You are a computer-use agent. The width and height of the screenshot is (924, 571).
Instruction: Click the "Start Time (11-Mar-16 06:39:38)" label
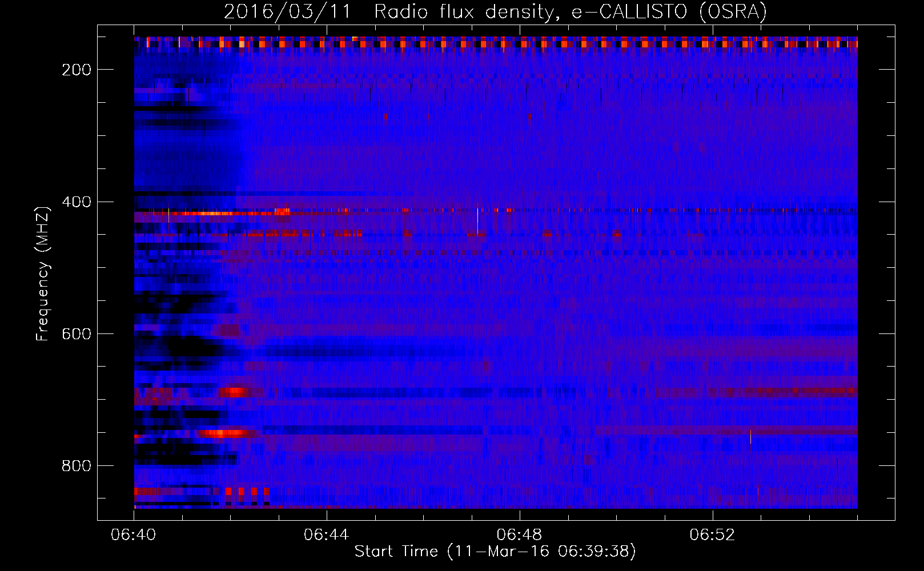coord(495,552)
